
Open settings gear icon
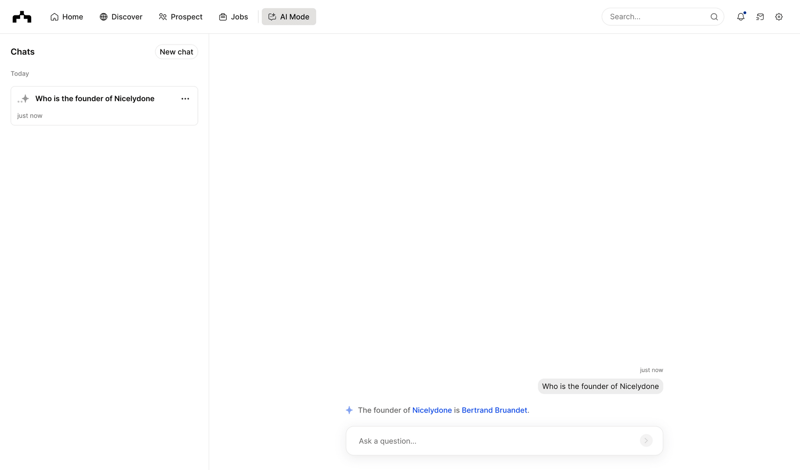[x=779, y=17]
